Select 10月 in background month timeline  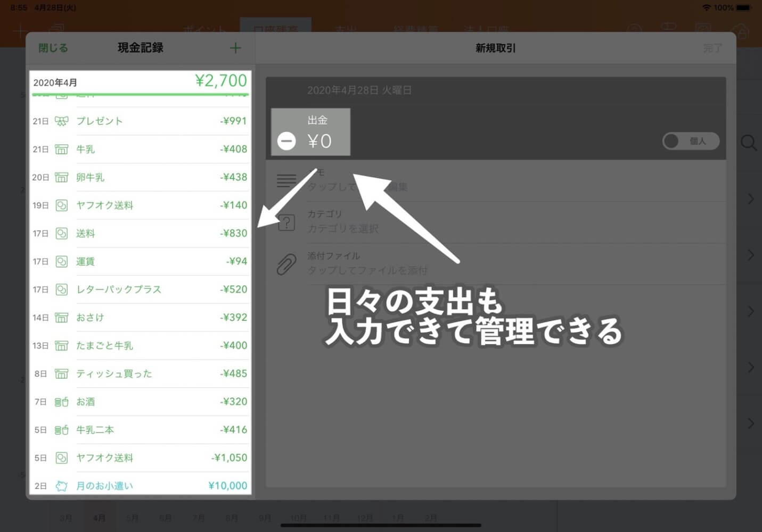click(298, 518)
